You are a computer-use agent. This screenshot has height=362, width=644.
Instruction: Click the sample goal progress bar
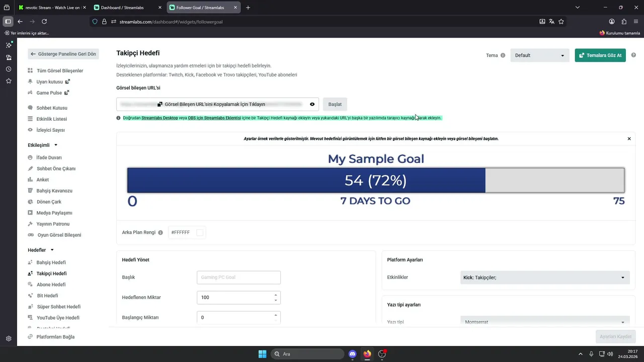(376, 180)
